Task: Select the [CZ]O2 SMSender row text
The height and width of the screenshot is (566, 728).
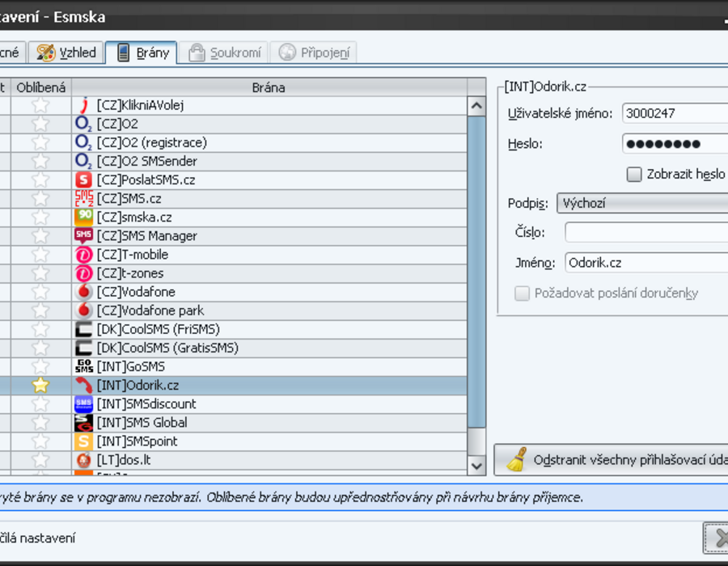Action: 147,162
